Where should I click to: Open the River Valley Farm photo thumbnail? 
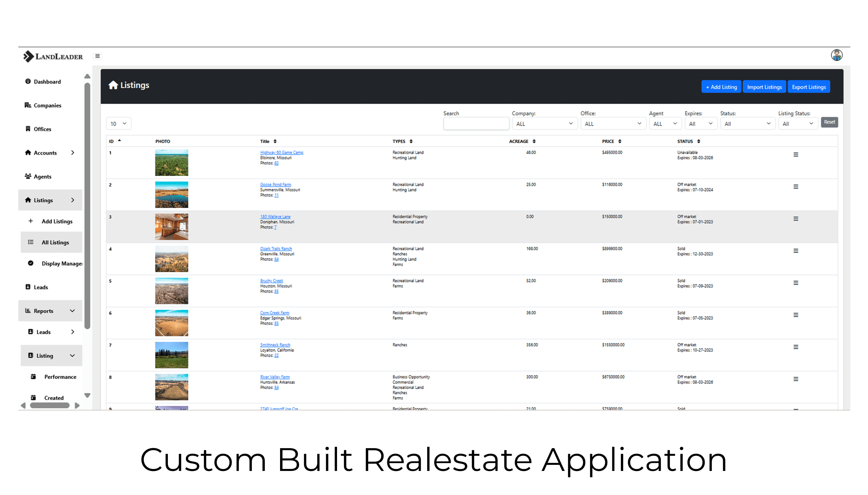tap(172, 387)
